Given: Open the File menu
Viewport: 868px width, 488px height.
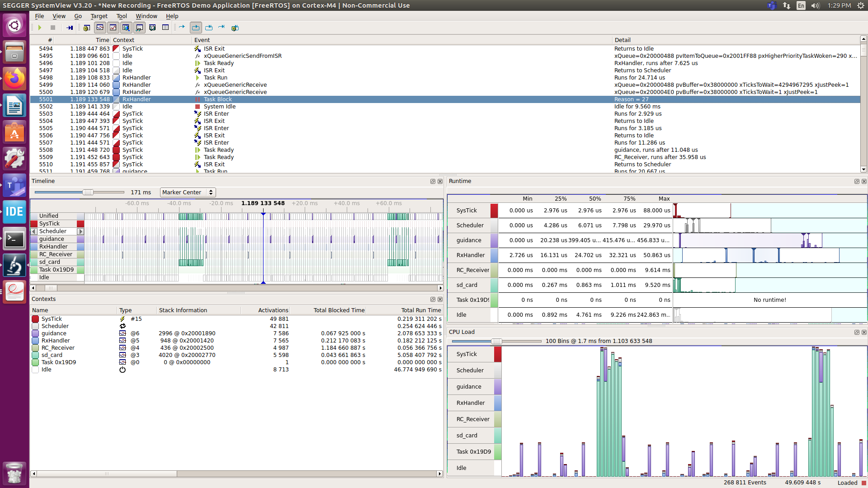Looking at the screenshot, I should tap(39, 16).
